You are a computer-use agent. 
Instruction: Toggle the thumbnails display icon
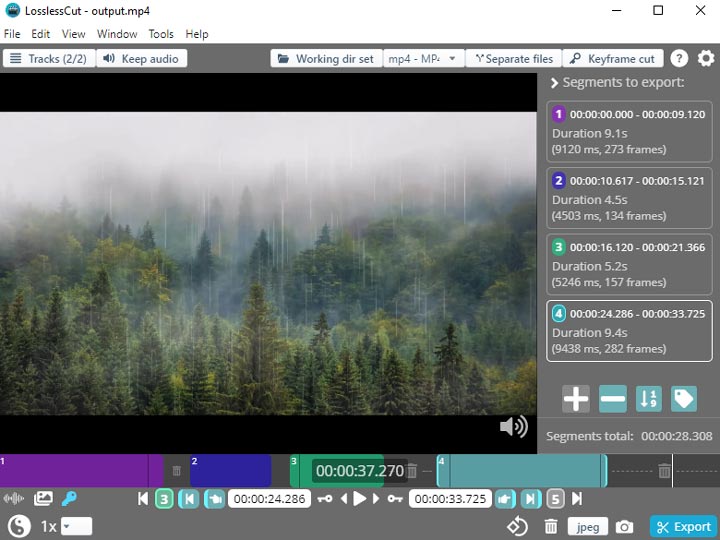point(43,498)
